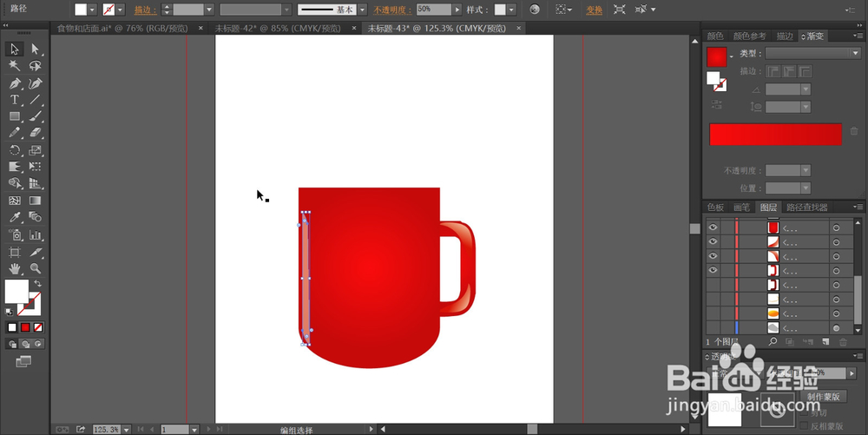Image resolution: width=868 pixels, height=435 pixels.
Task: Enable the 剪切 clip checkbox
Action: pyautogui.click(x=805, y=413)
